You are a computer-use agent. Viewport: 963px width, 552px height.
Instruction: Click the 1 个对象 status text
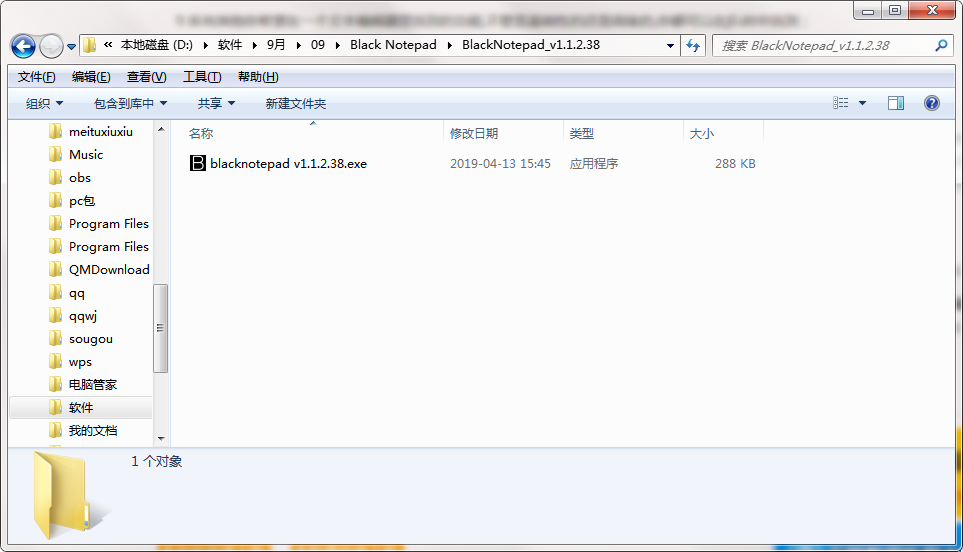[x=157, y=462]
